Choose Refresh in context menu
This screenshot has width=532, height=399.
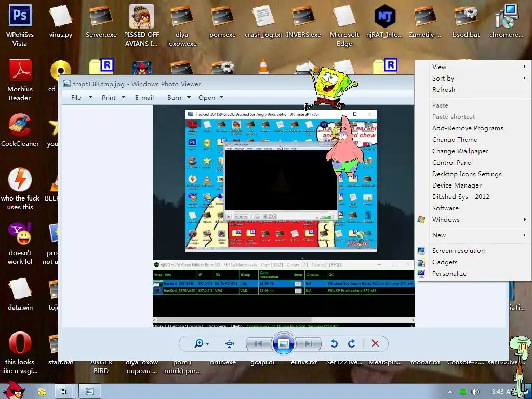click(x=473, y=89)
